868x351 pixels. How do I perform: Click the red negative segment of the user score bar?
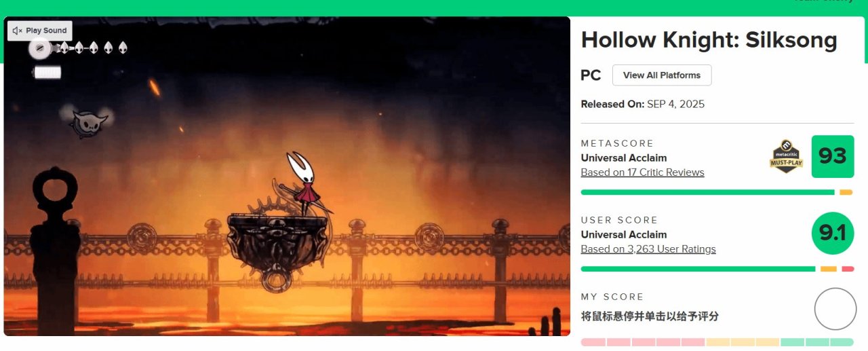848,269
